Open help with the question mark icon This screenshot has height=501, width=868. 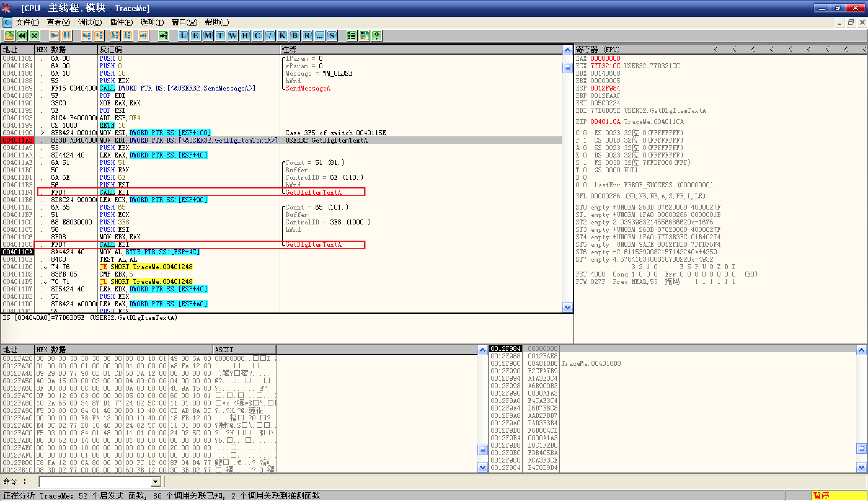tap(377, 35)
